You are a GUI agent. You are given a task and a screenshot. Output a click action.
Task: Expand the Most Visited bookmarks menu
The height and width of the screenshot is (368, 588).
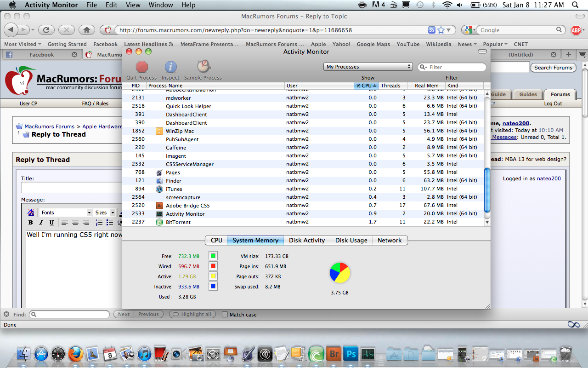click(x=23, y=44)
